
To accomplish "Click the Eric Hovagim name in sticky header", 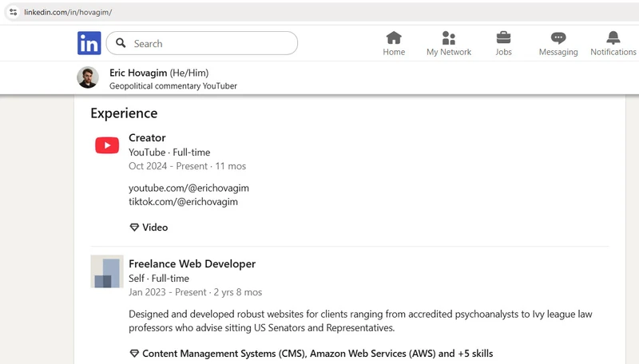I will (x=138, y=73).
